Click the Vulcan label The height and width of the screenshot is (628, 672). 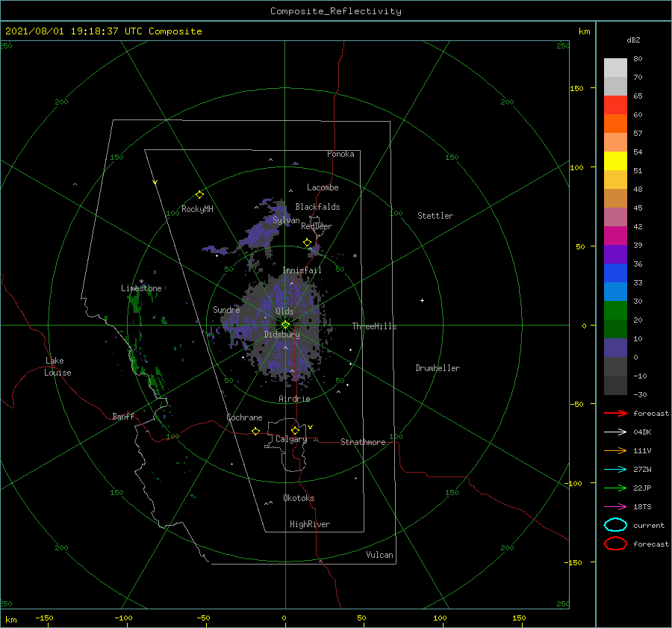pyautogui.click(x=379, y=555)
